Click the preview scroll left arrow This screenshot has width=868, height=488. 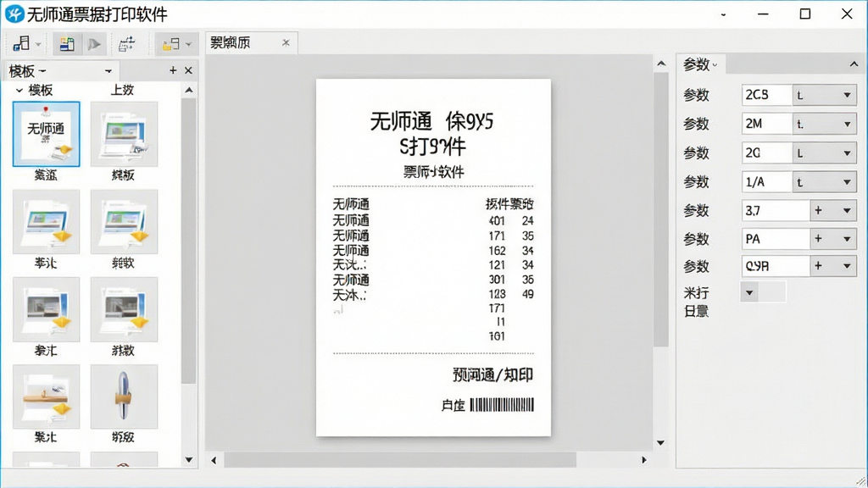click(214, 460)
